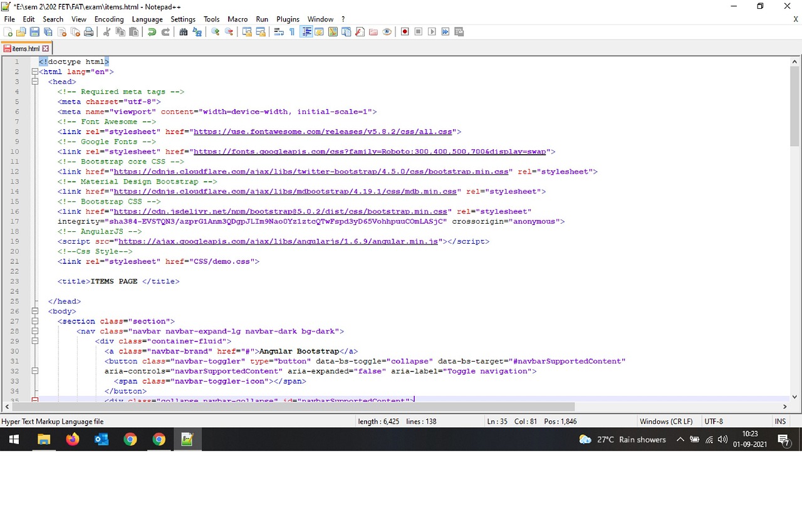Create a new file with the New toolbar icon
This screenshot has width=802, height=532.
tap(8, 32)
